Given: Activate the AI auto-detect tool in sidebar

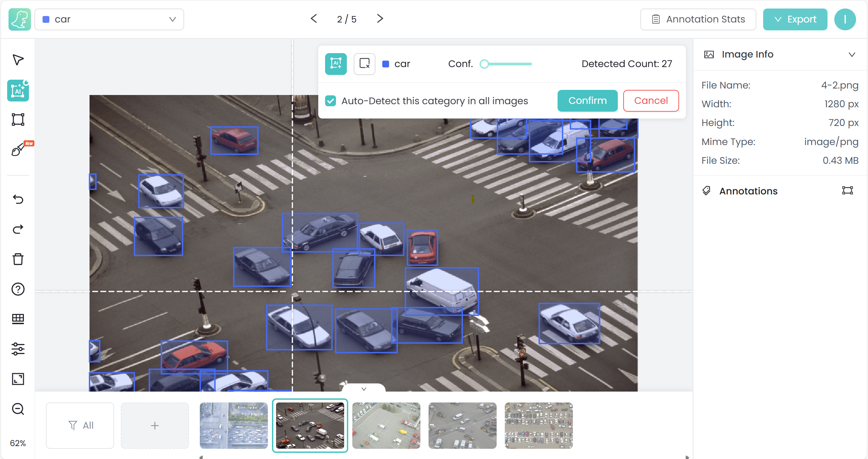Looking at the screenshot, I should 18,91.
